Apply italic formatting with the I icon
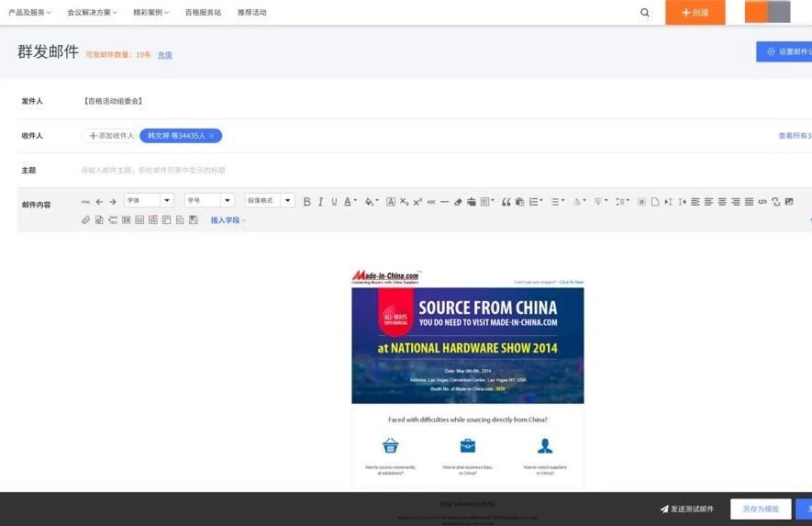 [x=320, y=202]
